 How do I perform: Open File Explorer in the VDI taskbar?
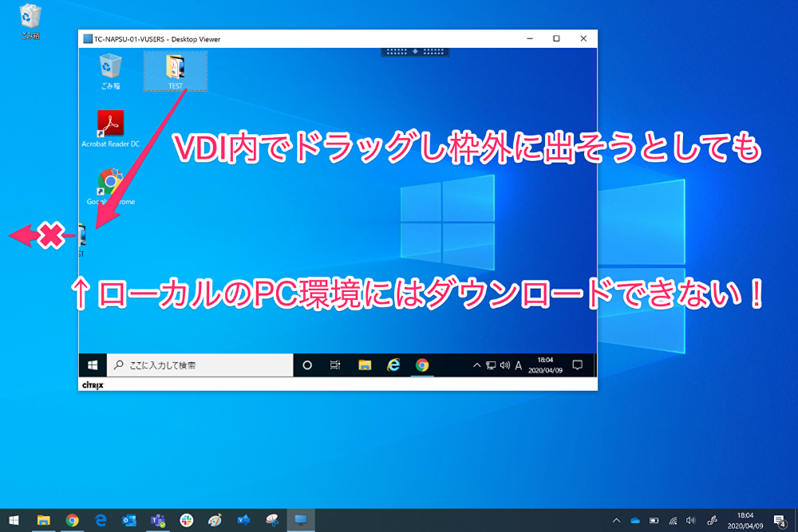pyautogui.click(x=365, y=365)
